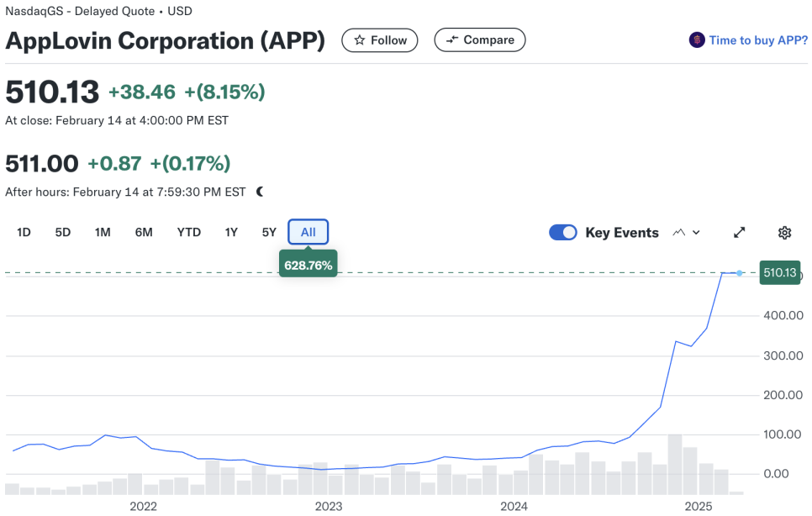This screenshot has height=516, width=812.
Task: Open the 'Time to buy APP?' link
Action: [758, 40]
